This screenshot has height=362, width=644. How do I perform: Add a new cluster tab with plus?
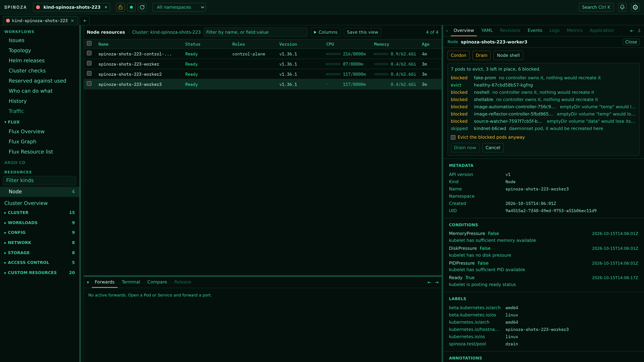pos(84,20)
